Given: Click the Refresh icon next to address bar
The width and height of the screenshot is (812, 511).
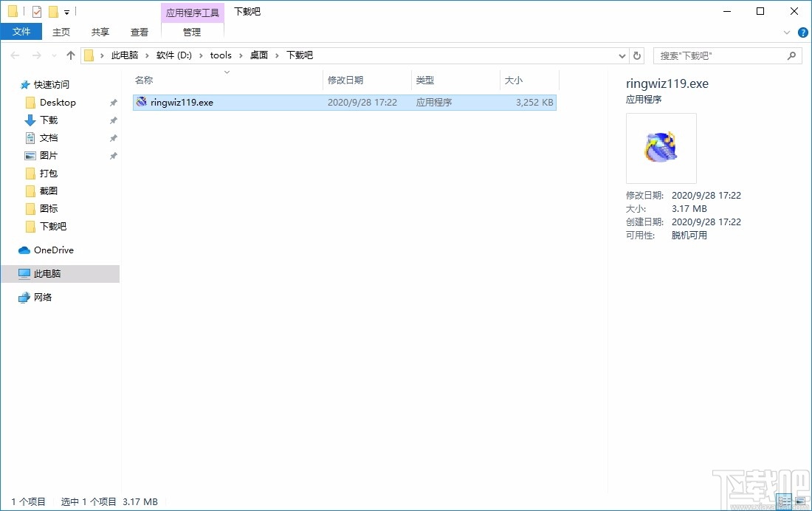Looking at the screenshot, I should pos(636,55).
